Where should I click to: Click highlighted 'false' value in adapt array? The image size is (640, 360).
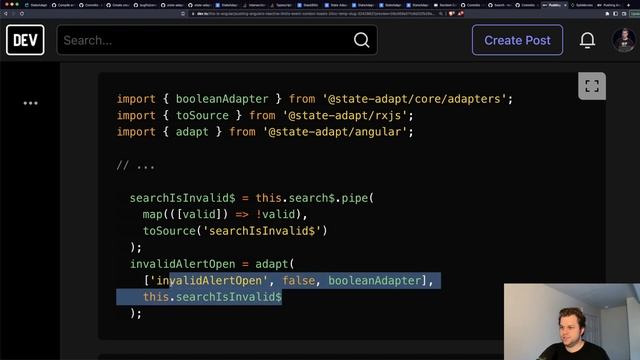click(299, 280)
